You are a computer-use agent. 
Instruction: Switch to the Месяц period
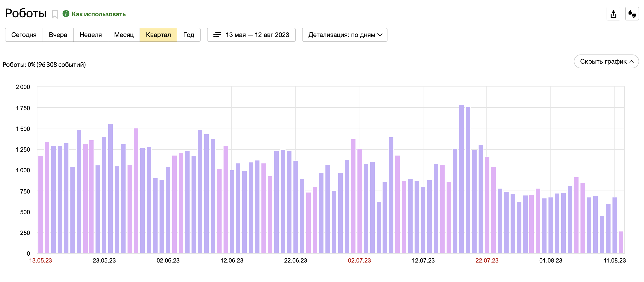124,35
